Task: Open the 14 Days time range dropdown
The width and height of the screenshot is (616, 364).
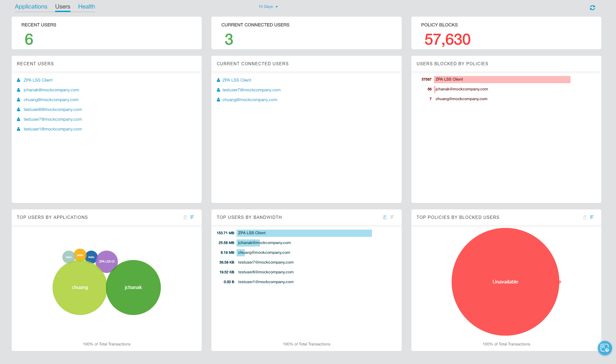Action: click(268, 7)
